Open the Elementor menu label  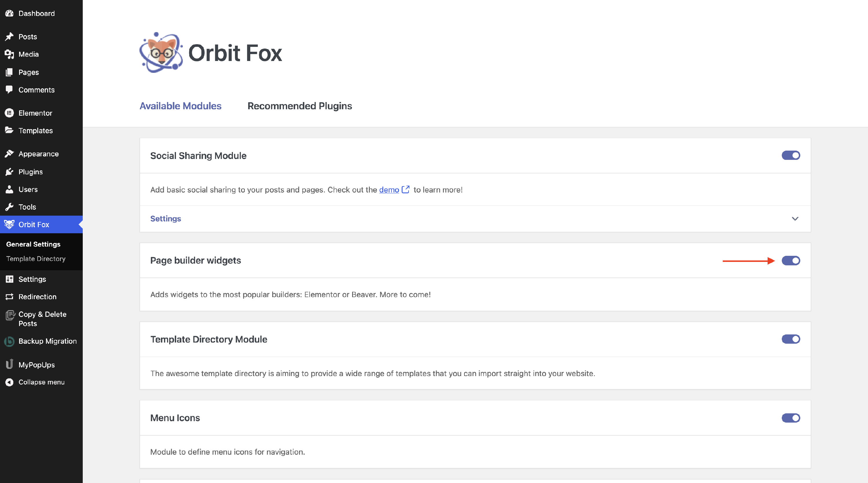(35, 113)
